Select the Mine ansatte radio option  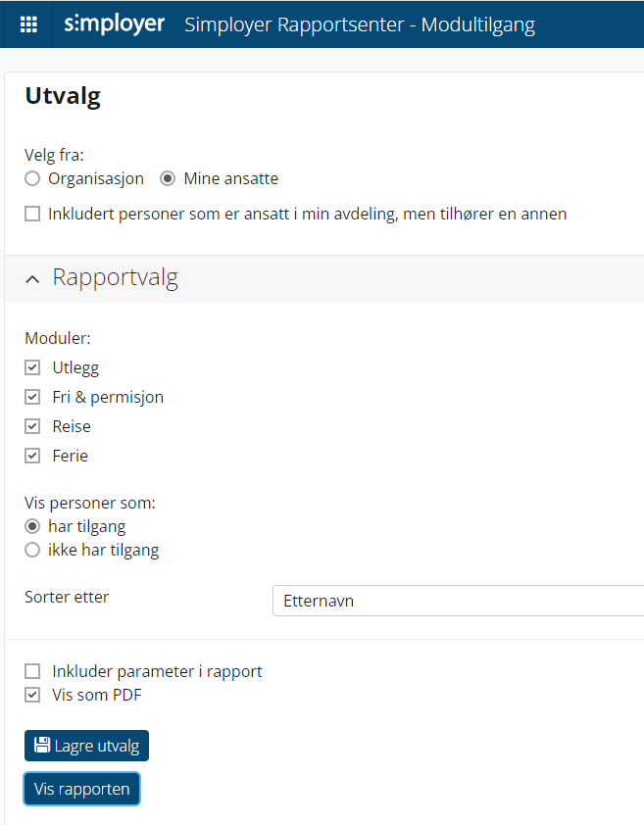click(x=168, y=179)
